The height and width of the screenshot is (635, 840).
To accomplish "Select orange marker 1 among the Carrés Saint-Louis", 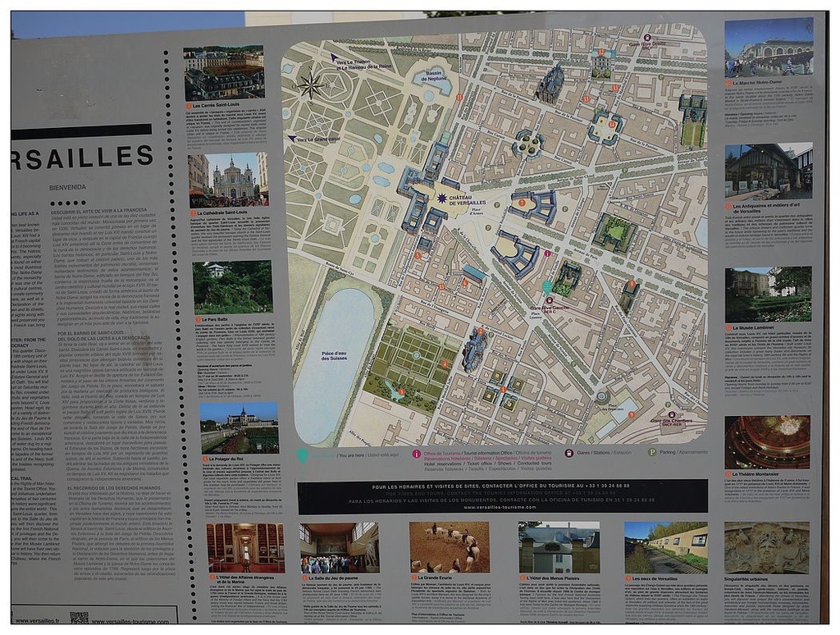I will click(503, 389).
